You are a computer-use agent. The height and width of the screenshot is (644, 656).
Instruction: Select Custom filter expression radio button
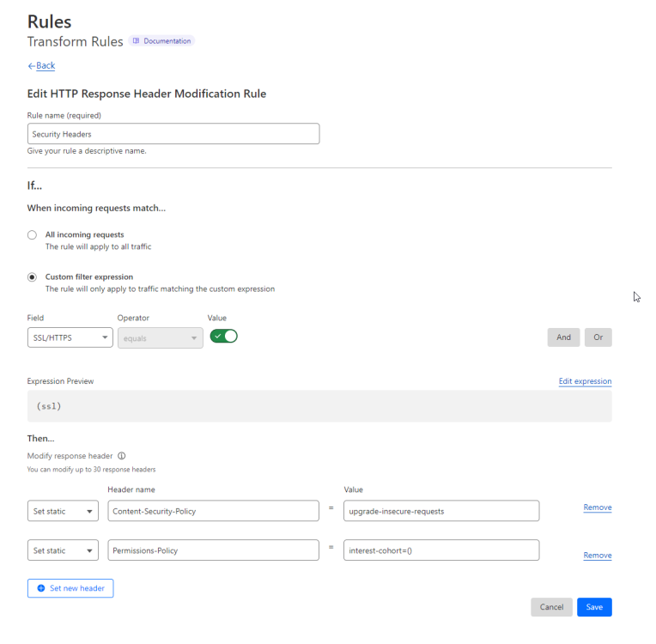(x=32, y=277)
